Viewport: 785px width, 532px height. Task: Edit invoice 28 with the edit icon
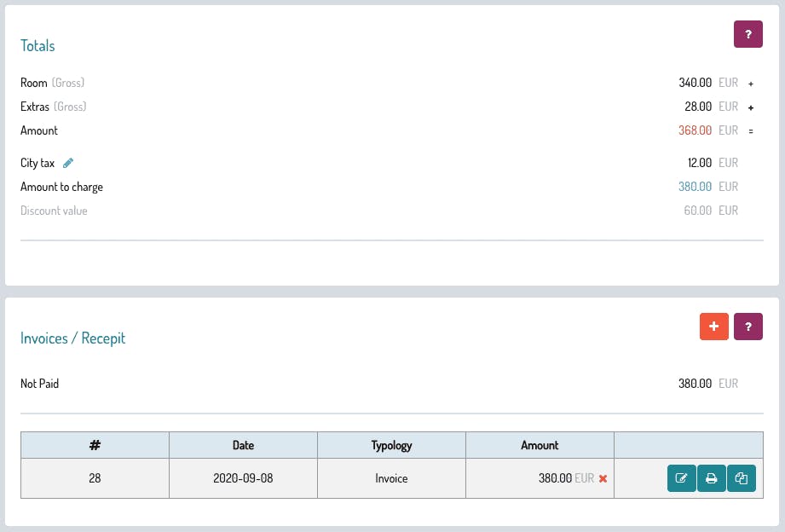[x=681, y=478]
